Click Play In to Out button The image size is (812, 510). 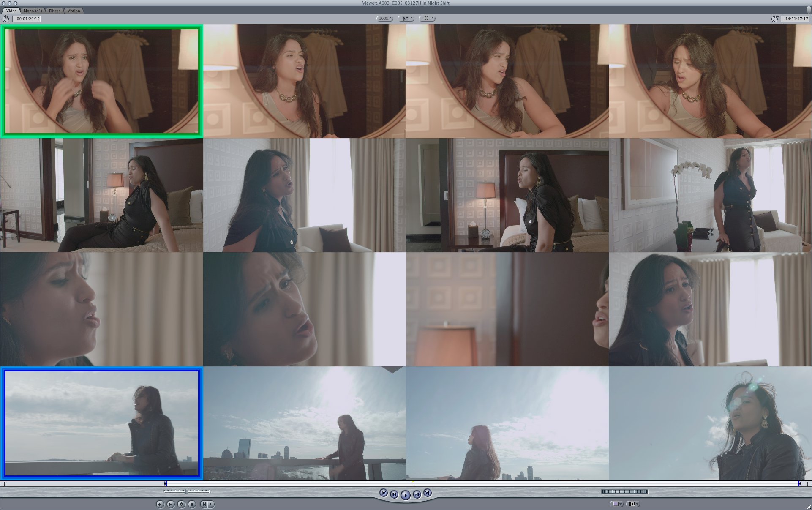coord(394,494)
